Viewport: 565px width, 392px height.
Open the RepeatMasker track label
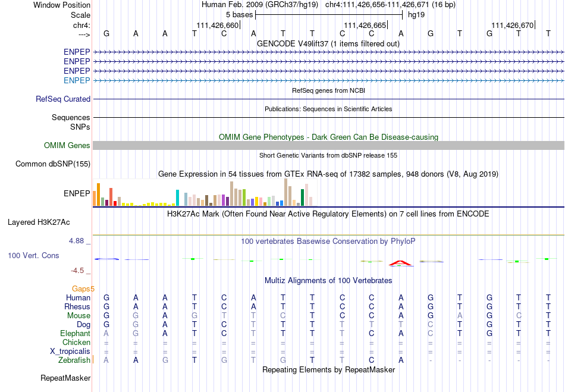tap(65, 378)
